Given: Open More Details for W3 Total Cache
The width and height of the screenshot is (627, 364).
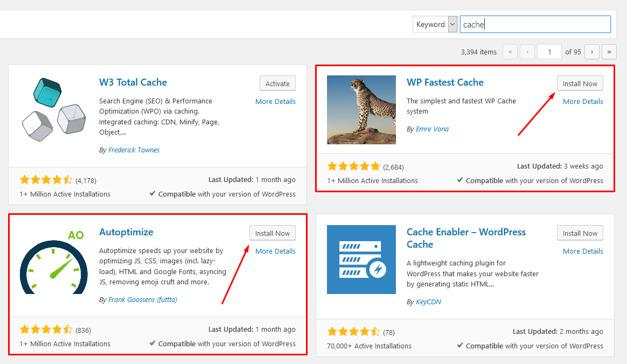Looking at the screenshot, I should coord(275,101).
